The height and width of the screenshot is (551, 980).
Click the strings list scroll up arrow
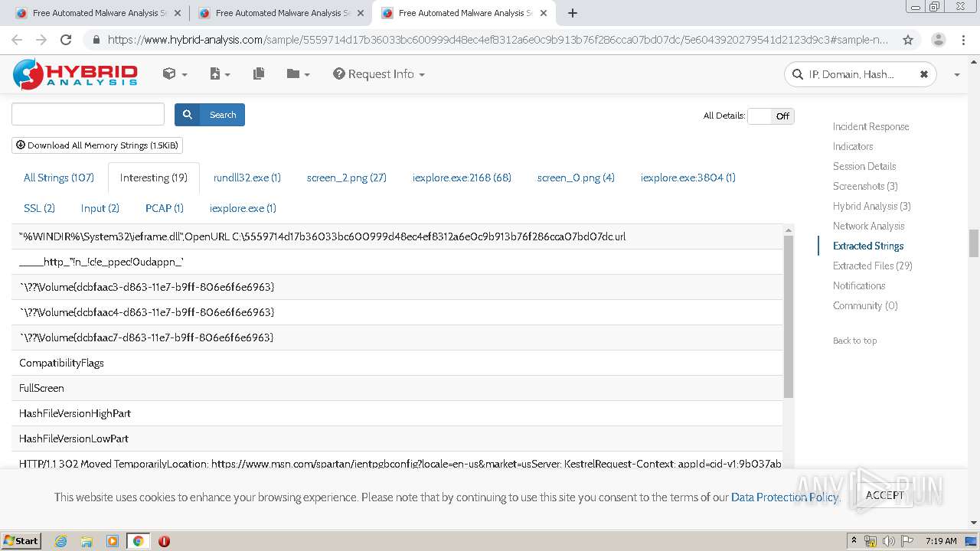click(x=789, y=230)
